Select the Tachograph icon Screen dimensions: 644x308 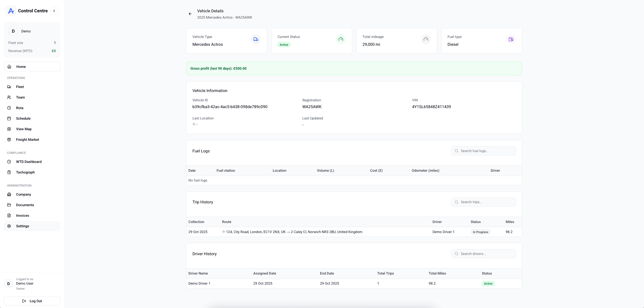[x=9, y=172]
